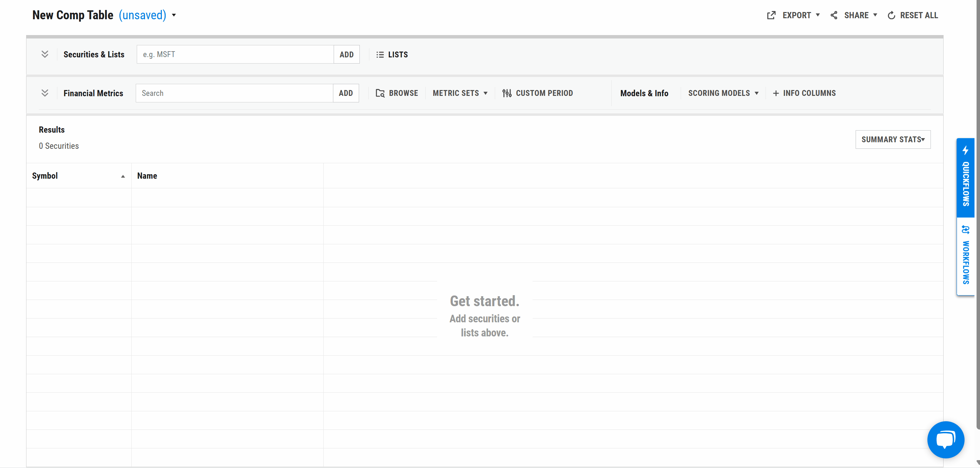Screen dimensions: 980x468
Task: Add the security with the Securities ADD button
Action: [x=347, y=54]
